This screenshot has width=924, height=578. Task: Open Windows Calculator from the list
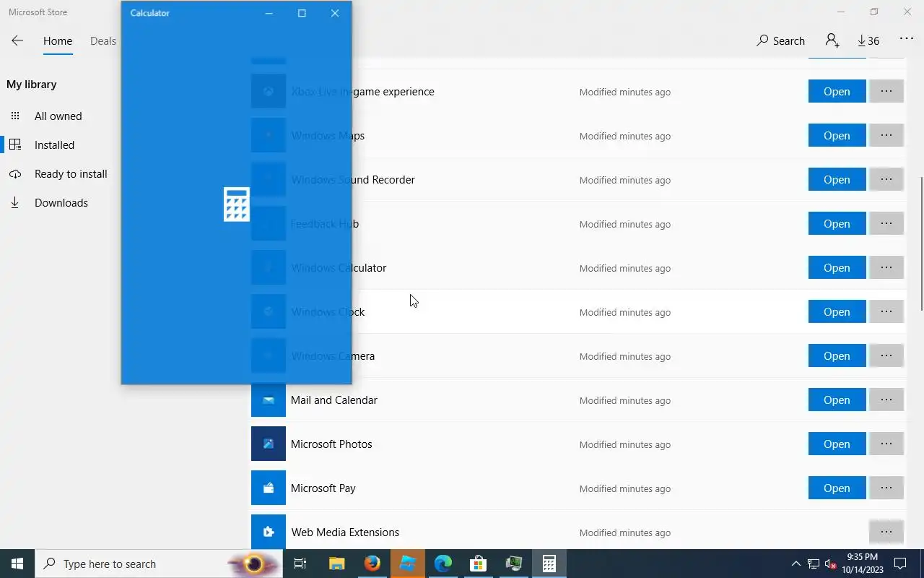click(837, 267)
